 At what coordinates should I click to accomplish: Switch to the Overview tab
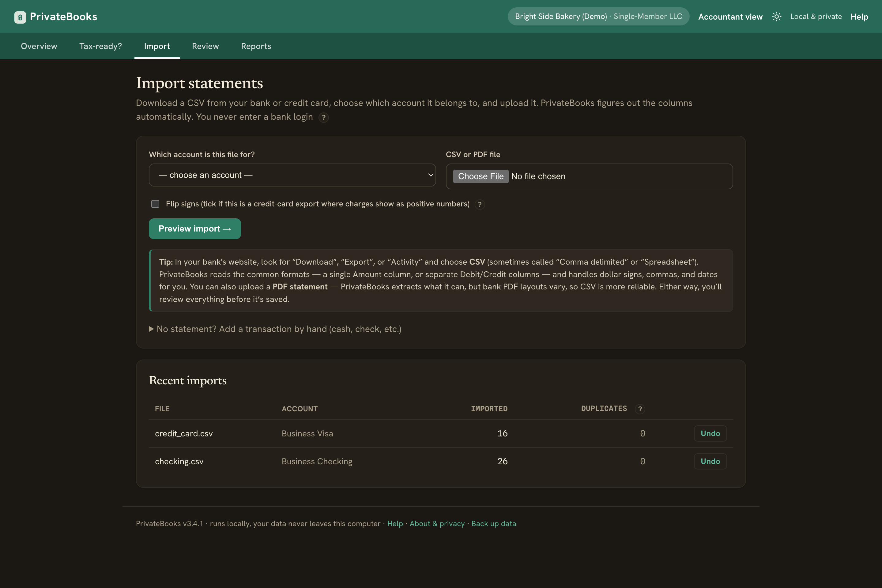click(39, 46)
